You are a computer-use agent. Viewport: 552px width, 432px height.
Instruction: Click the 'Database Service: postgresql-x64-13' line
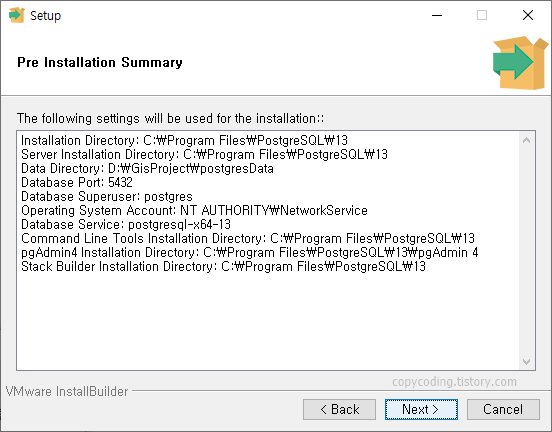126,225
